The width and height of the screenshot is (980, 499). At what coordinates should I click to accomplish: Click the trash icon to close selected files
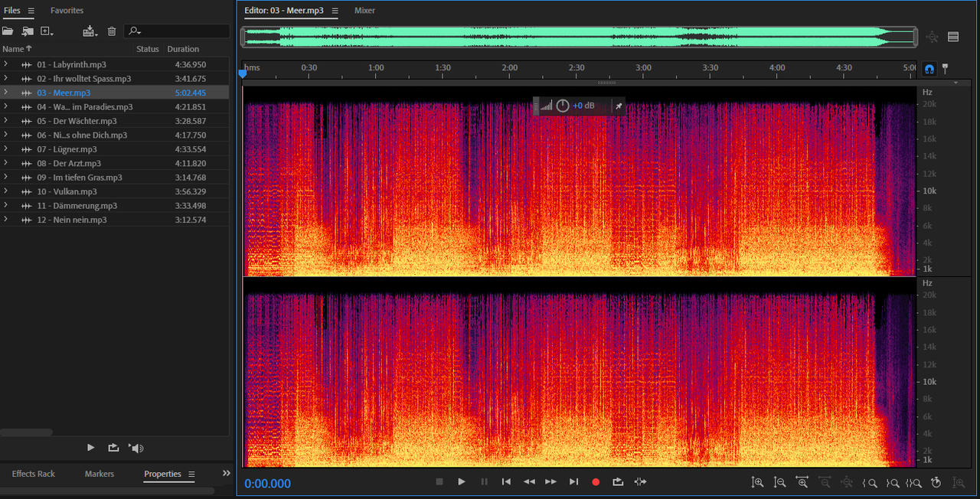[112, 31]
